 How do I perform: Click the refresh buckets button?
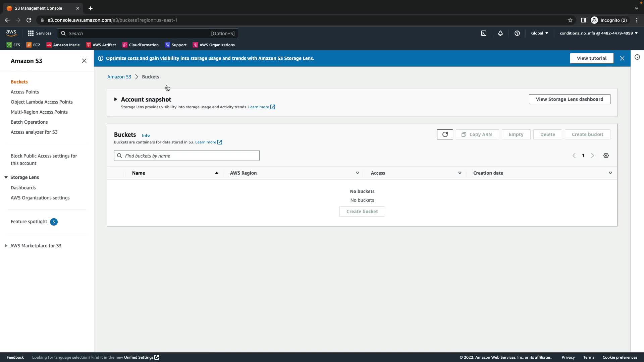click(445, 134)
